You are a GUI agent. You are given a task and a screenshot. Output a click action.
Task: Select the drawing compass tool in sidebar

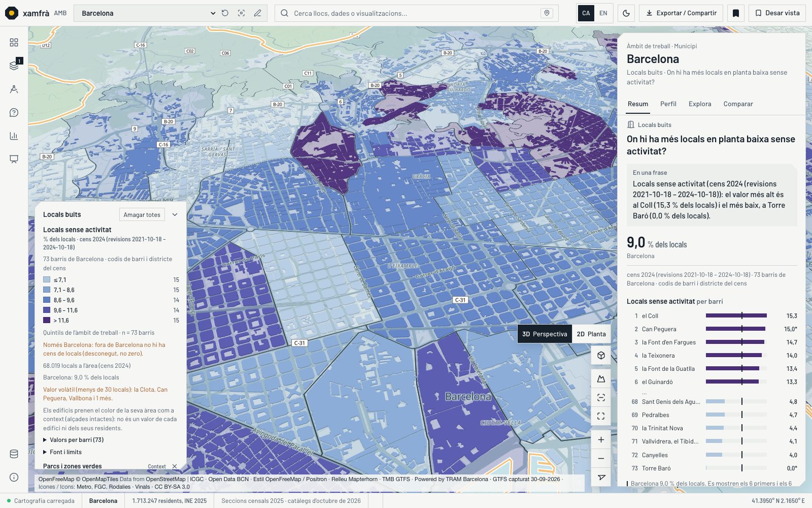pos(14,89)
